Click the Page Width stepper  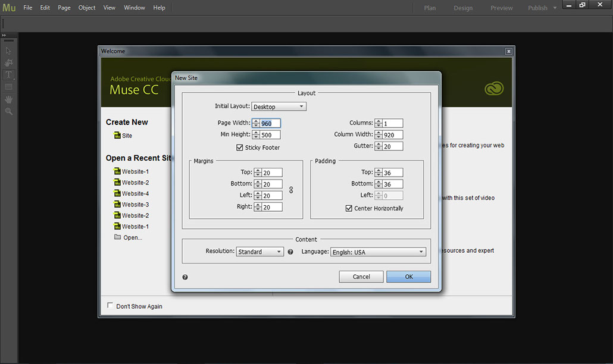[256, 124]
